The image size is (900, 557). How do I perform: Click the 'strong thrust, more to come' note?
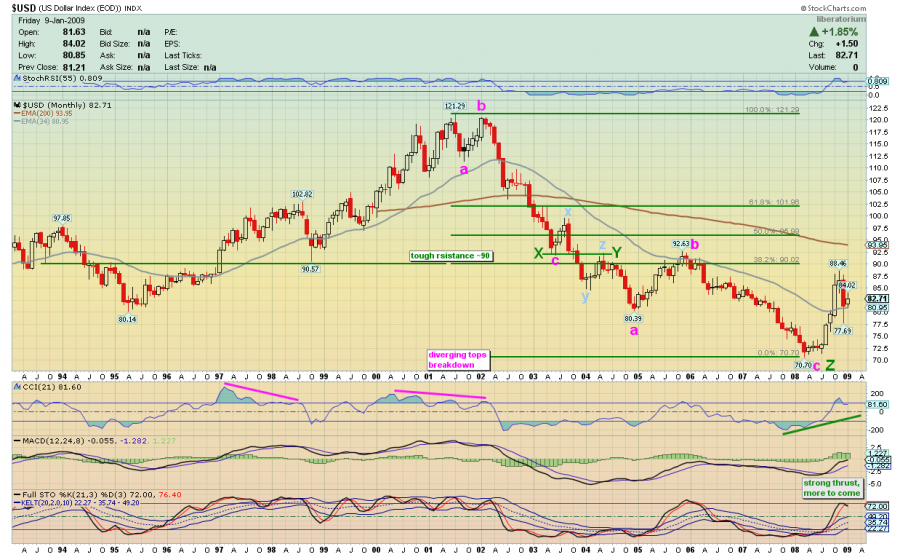point(832,488)
